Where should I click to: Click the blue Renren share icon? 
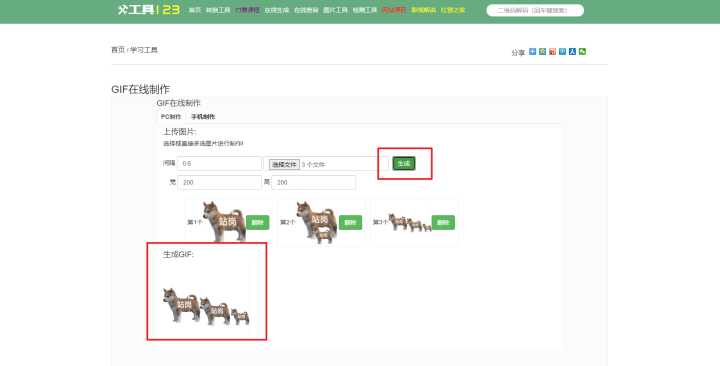click(572, 52)
